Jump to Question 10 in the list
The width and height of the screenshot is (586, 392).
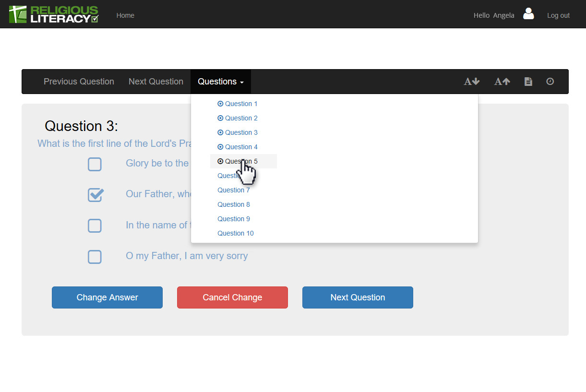pos(235,233)
